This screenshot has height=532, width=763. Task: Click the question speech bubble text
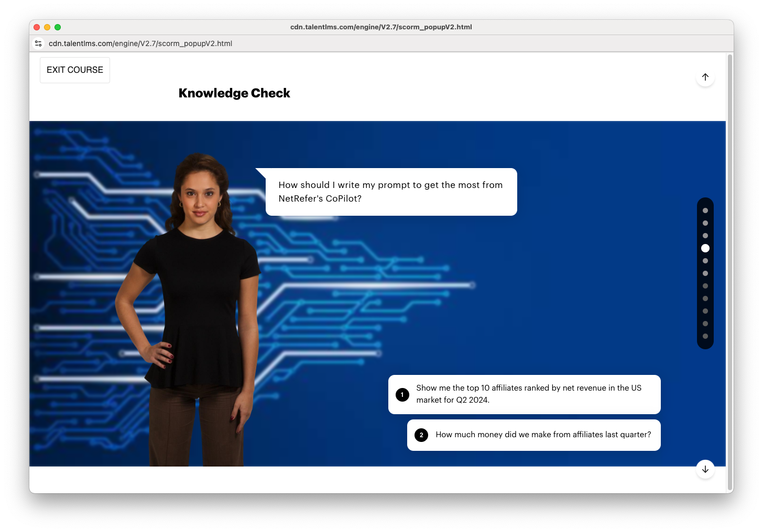pos(391,192)
